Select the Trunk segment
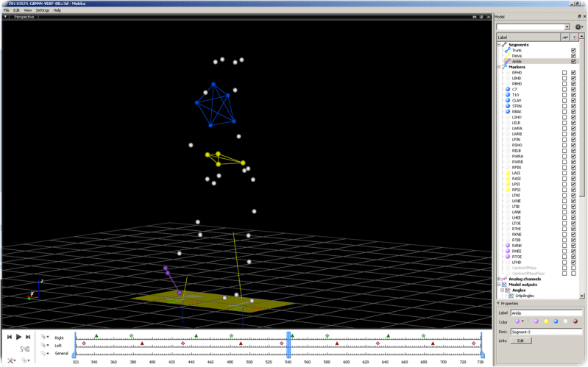This screenshot has width=588, height=367. [x=517, y=50]
